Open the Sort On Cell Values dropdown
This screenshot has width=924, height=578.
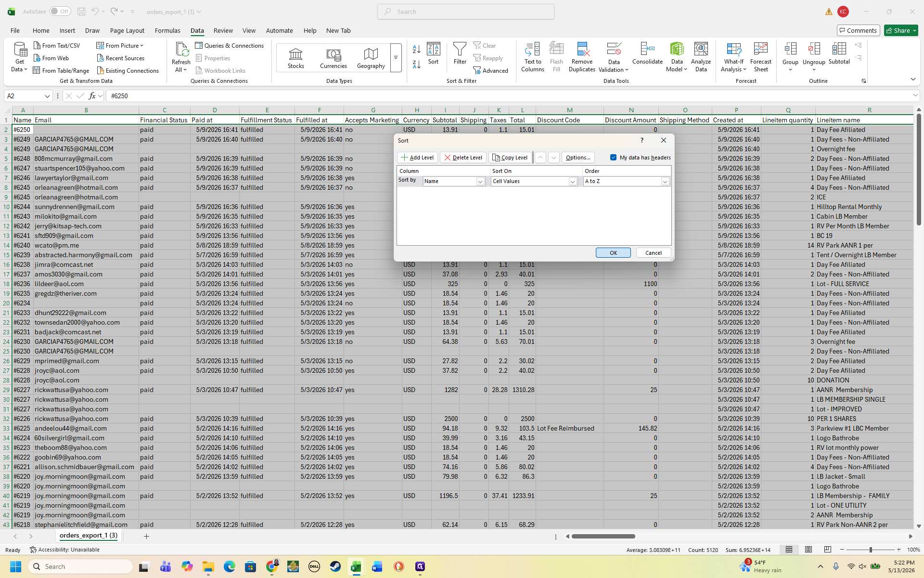point(572,182)
